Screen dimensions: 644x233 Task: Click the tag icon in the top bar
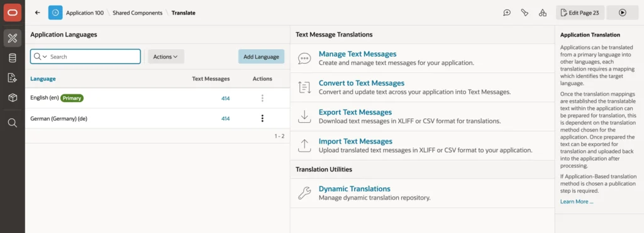(x=525, y=13)
